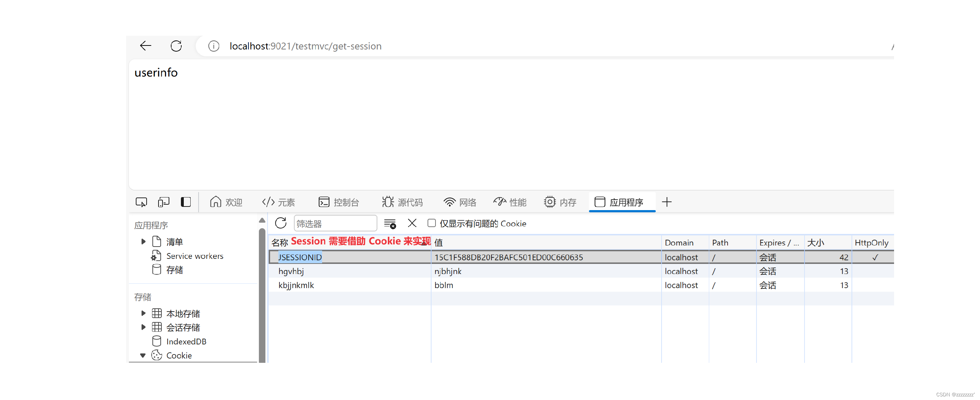Reload the page with the refresh icon
980x400 pixels.
176,46
